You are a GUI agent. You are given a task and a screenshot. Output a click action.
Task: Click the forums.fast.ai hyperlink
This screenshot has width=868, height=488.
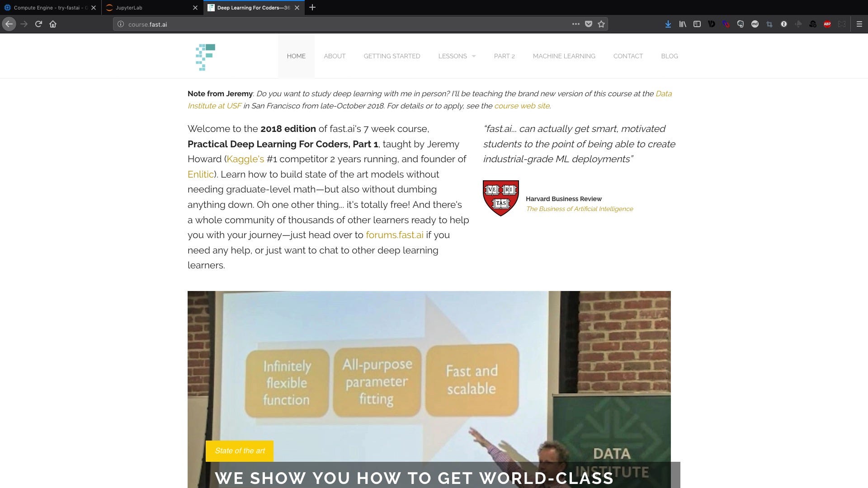pyautogui.click(x=395, y=234)
